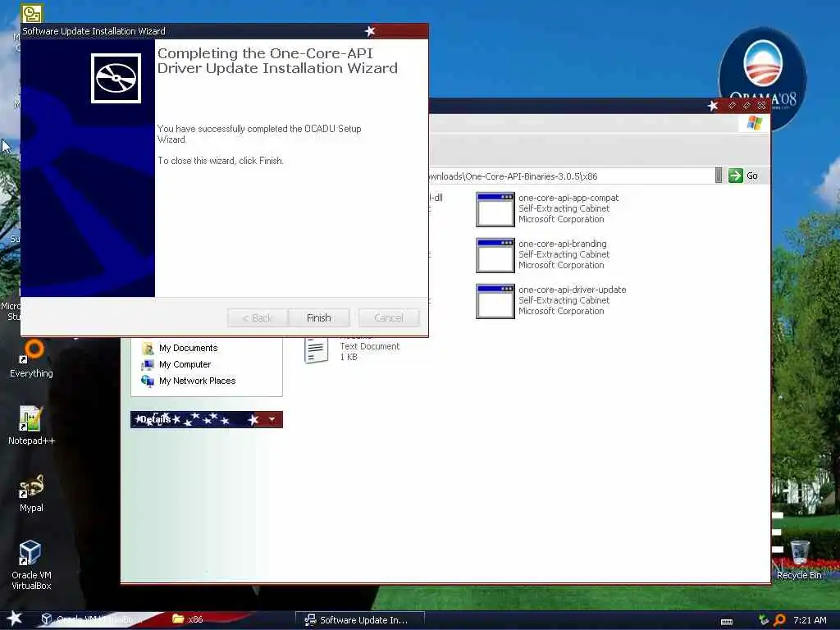Click the Mypal desktop shortcut
This screenshot has height=630, width=840.
(x=31, y=493)
